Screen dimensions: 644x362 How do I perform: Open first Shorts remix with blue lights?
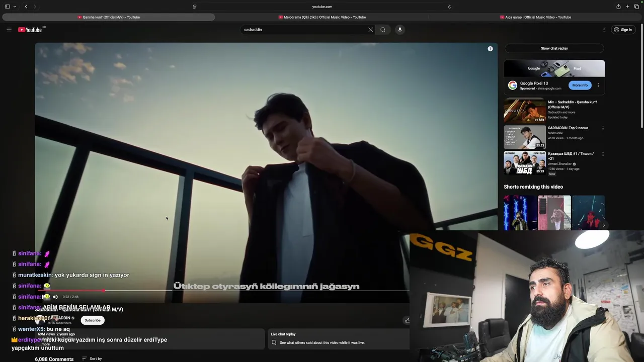[x=520, y=213]
